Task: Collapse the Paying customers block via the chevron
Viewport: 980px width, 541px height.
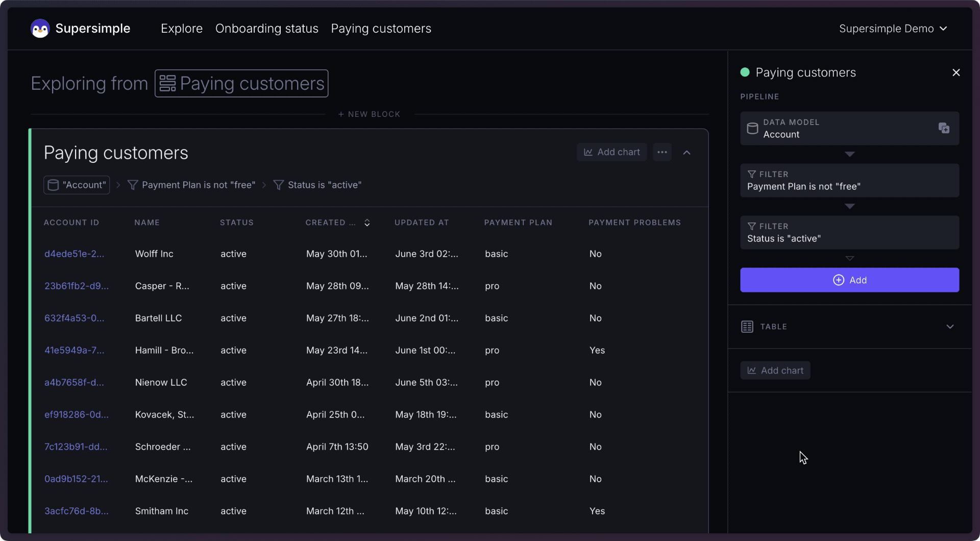Action: click(x=687, y=152)
